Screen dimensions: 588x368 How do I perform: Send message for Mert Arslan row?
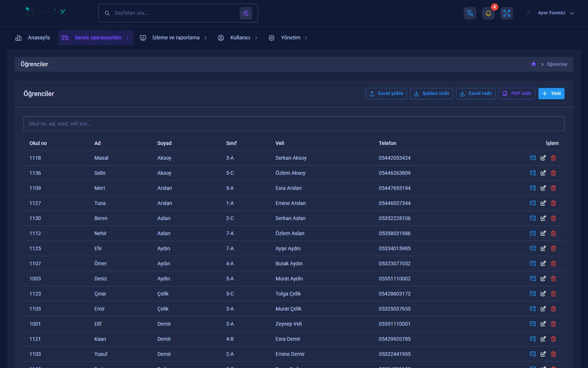tap(533, 188)
